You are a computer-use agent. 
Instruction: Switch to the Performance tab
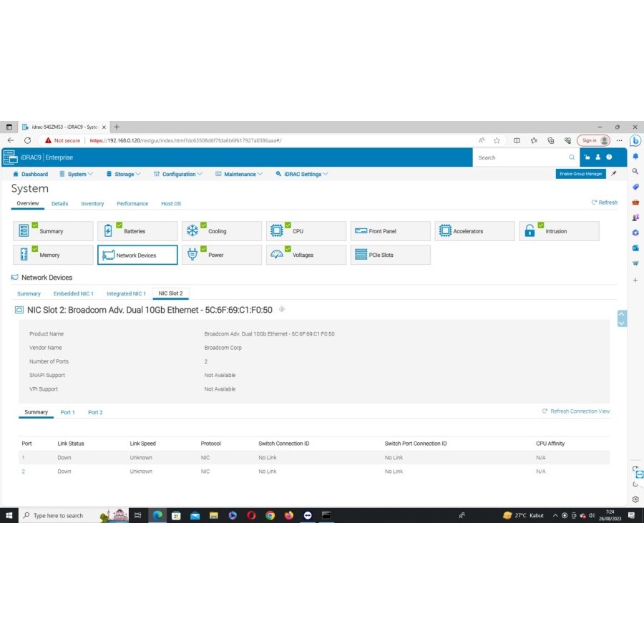click(132, 203)
